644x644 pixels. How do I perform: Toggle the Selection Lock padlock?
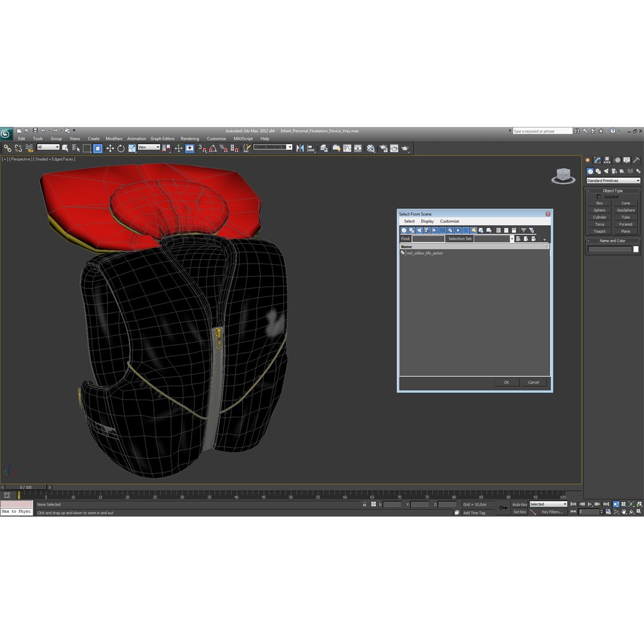pos(364,504)
